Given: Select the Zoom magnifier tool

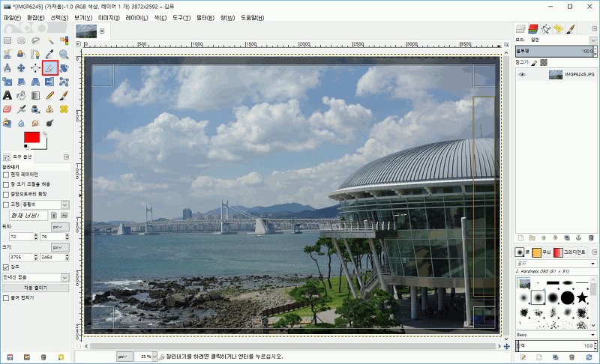Looking at the screenshot, I should (64, 54).
